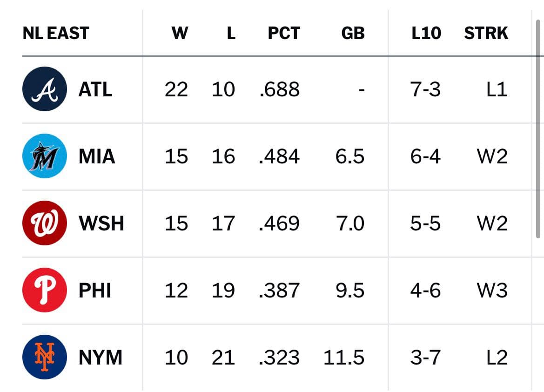Select the NYM team name

tap(101, 358)
